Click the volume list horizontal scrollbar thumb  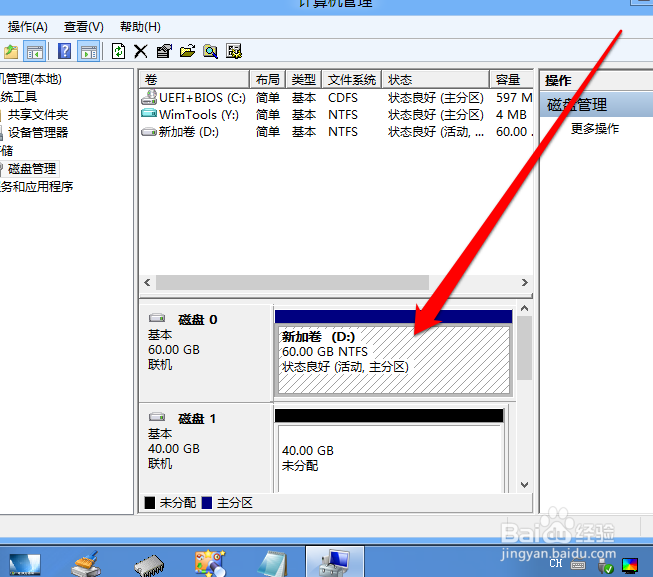[292, 283]
